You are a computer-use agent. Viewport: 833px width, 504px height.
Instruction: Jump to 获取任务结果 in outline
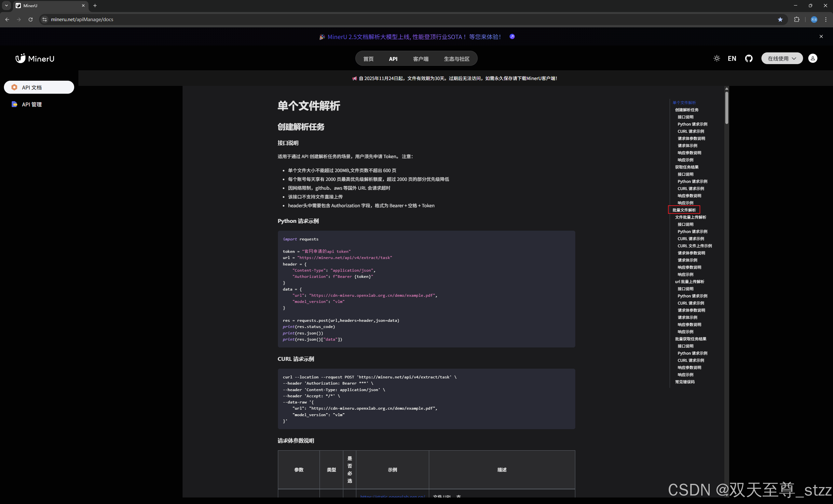point(687,167)
